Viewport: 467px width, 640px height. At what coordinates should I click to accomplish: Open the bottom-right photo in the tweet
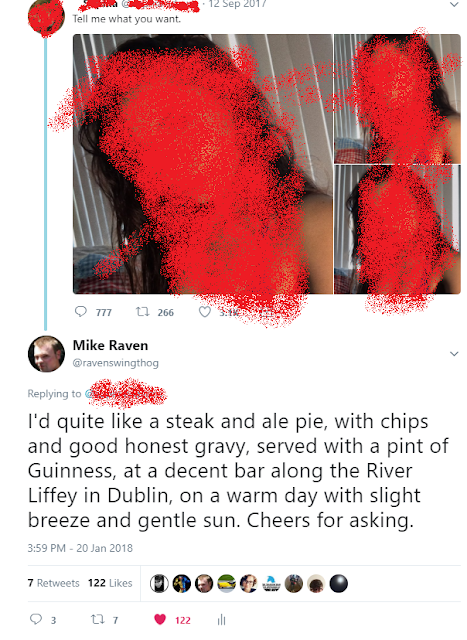click(397, 229)
